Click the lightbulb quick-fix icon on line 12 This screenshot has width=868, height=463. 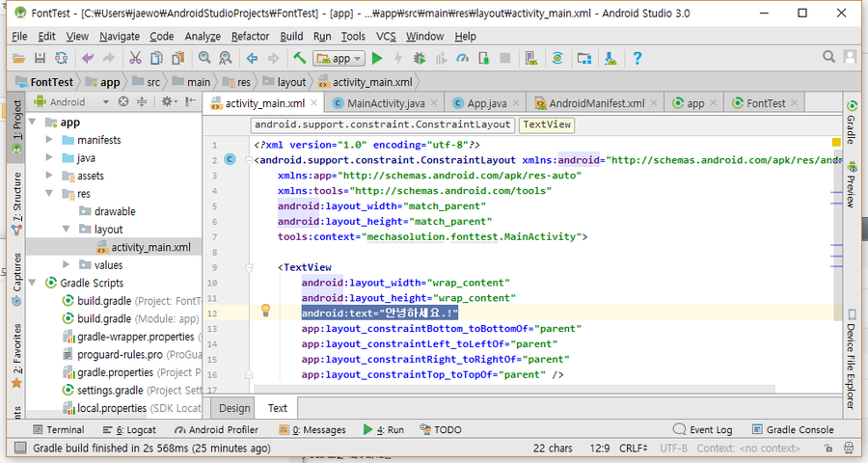click(266, 310)
